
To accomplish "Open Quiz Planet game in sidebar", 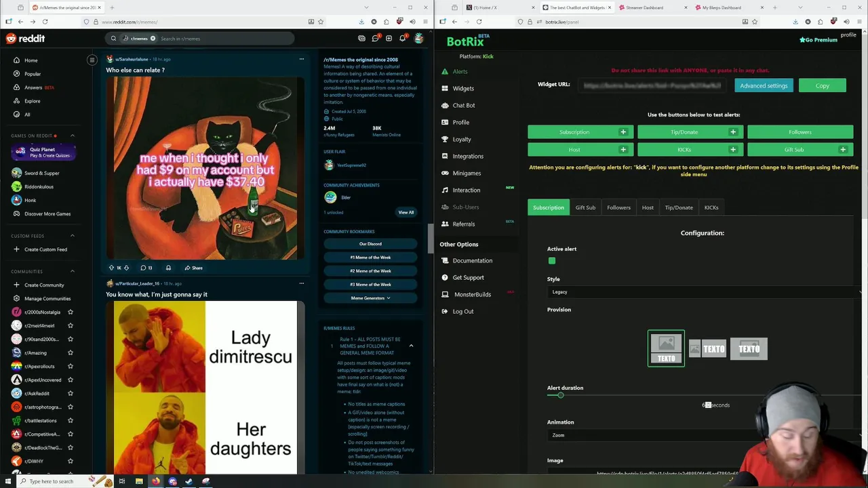I will click(43, 152).
